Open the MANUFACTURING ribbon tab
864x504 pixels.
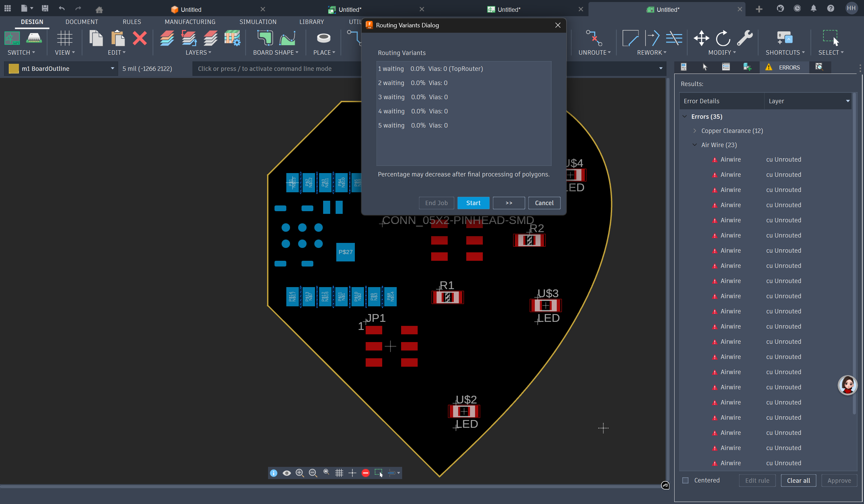[x=190, y=22]
